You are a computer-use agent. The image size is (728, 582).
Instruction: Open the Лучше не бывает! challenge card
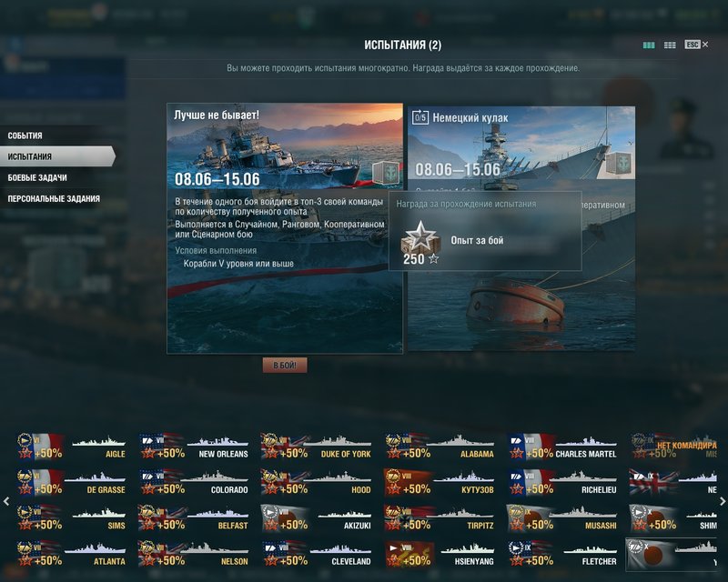click(x=285, y=228)
